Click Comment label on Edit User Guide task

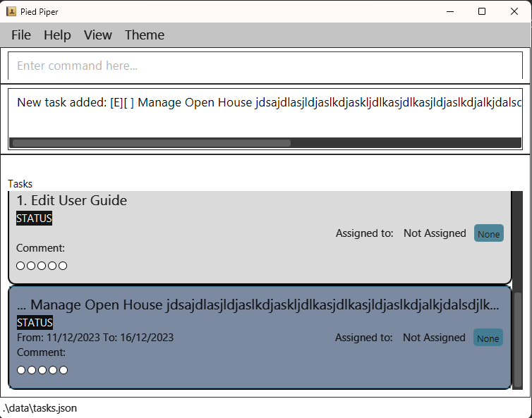pos(40,248)
